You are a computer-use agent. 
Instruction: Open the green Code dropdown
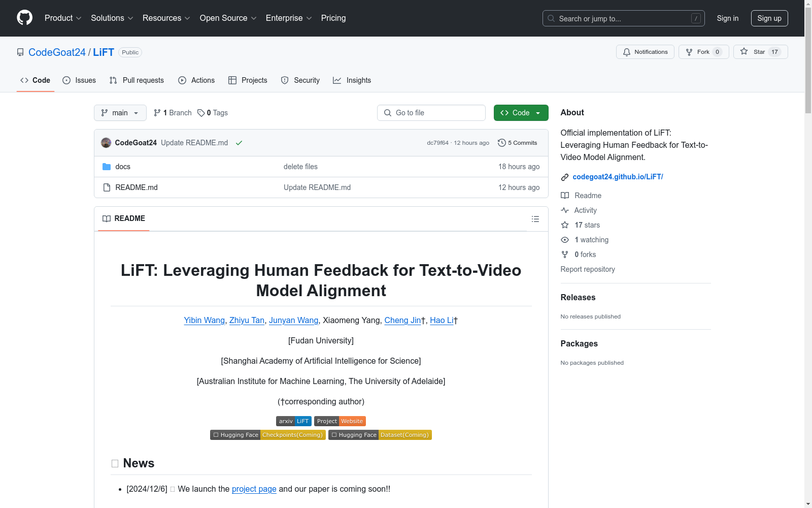tap(521, 113)
